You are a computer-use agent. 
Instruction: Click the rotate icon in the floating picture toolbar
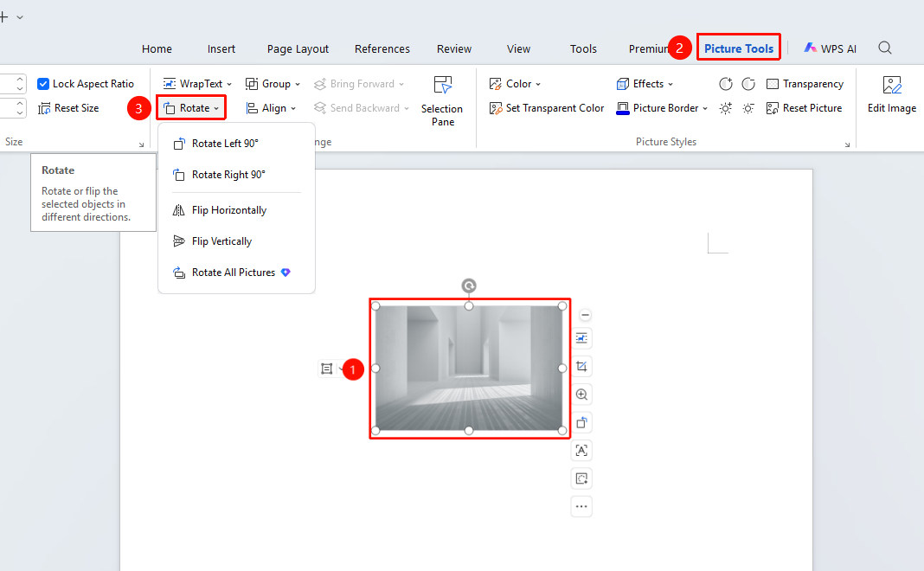(x=581, y=422)
